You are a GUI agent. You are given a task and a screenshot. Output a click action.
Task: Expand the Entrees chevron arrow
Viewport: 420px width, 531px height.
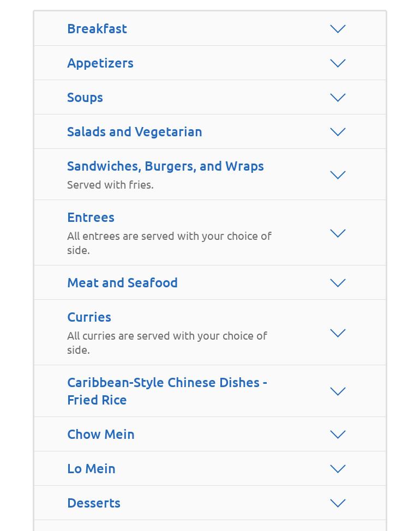[x=338, y=233]
